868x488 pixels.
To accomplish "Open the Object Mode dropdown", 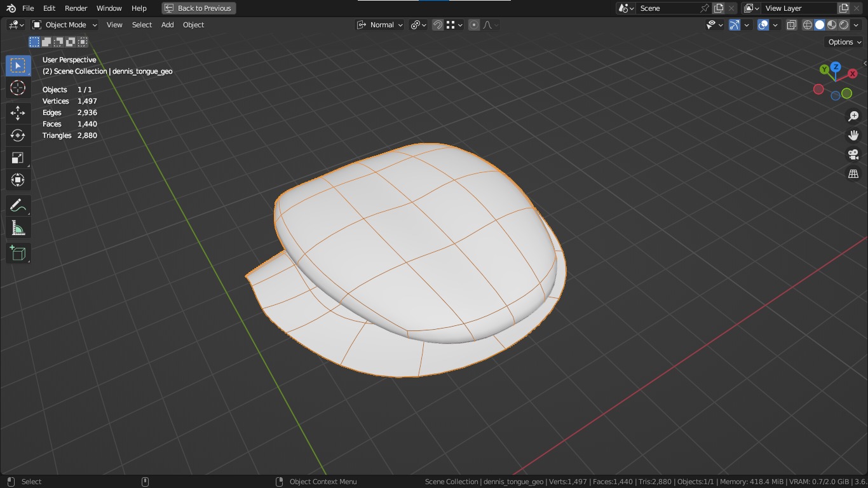I will [x=65, y=25].
